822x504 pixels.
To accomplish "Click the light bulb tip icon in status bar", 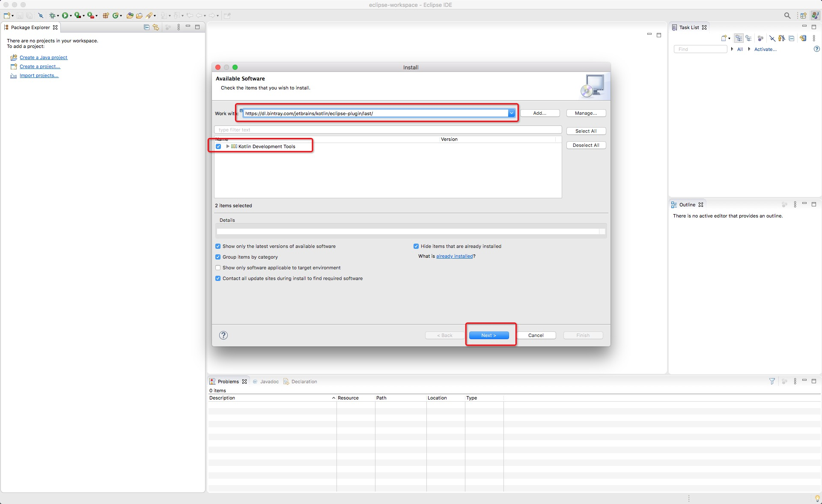I will (817, 498).
